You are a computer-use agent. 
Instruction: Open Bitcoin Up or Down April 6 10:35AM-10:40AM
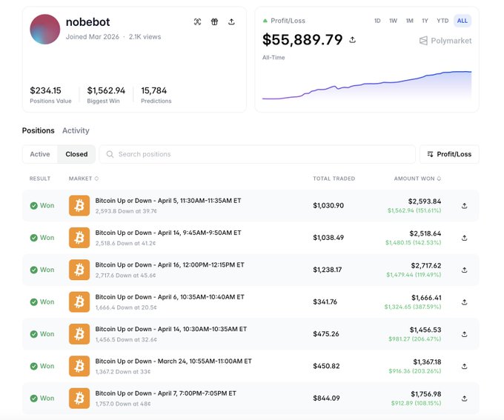(170, 297)
